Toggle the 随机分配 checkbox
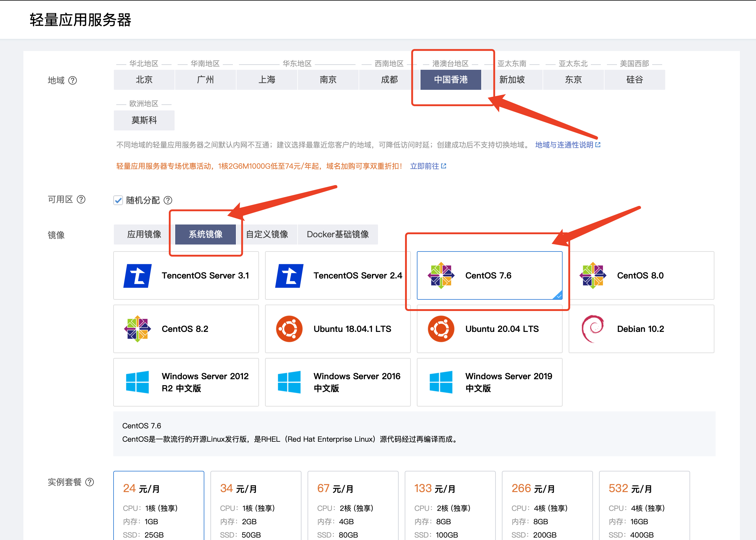The height and width of the screenshot is (540, 756). point(118,200)
